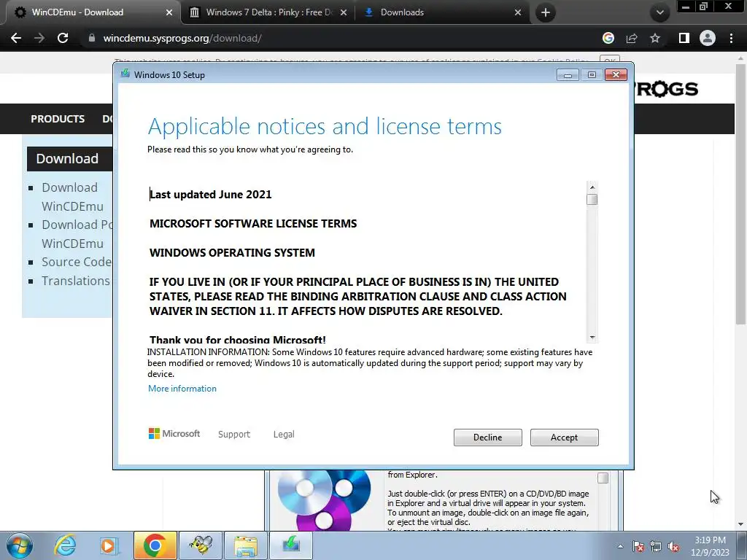Open the Support link in Setup
Screen dimensions: 747x560
(x=234, y=435)
